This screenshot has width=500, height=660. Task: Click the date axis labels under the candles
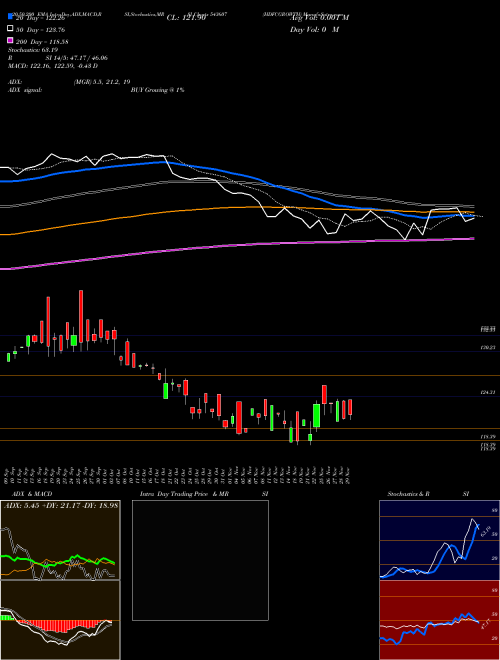pyautogui.click(x=177, y=474)
